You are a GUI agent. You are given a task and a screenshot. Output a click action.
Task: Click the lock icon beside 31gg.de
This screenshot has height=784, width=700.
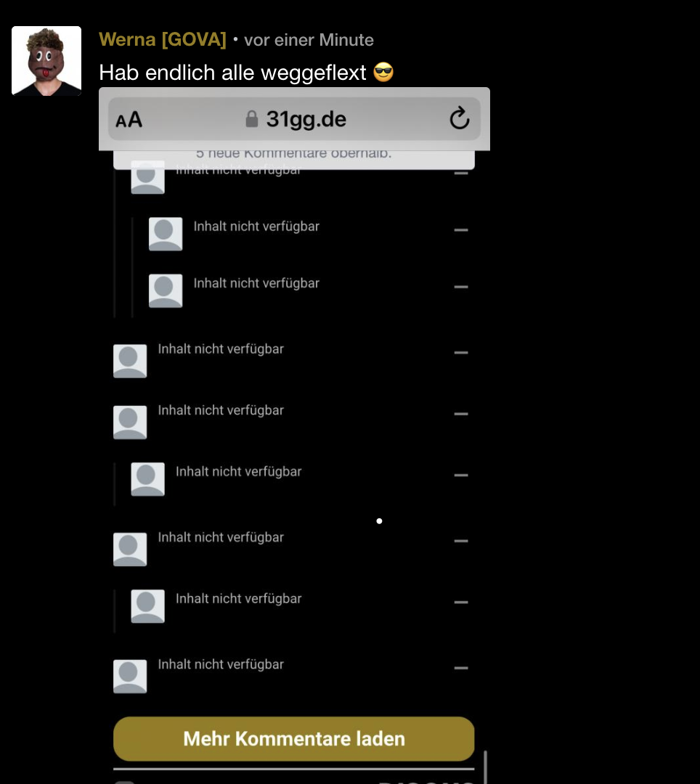[251, 119]
